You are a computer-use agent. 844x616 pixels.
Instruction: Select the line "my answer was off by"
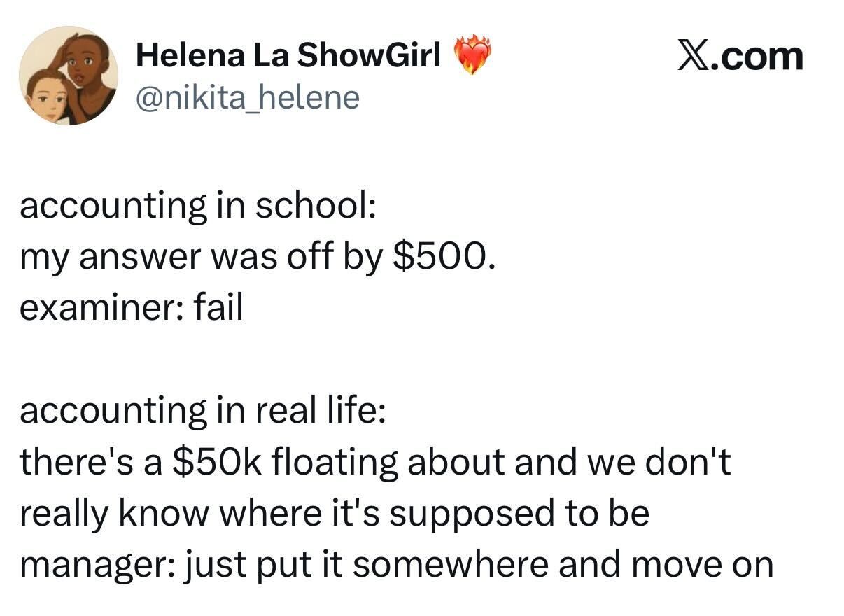point(203,258)
